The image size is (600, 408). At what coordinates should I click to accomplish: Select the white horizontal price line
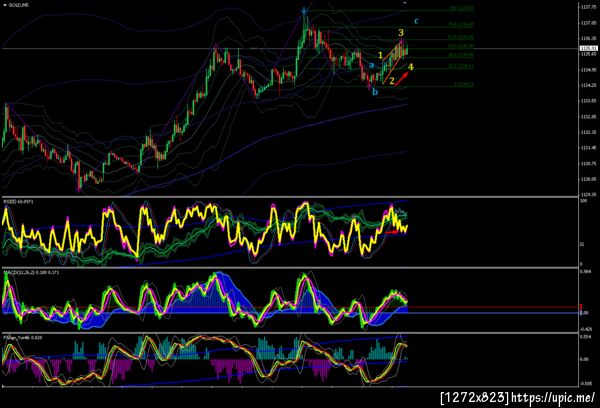tap(290, 48)
